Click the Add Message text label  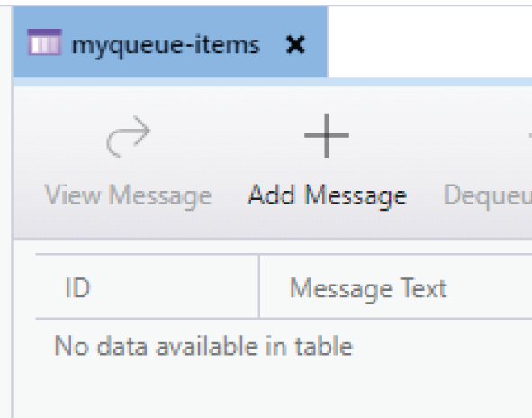tap(328, 195)
